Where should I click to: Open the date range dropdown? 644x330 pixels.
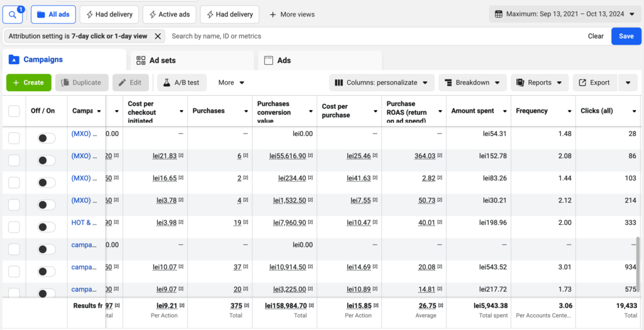(564, 14)
